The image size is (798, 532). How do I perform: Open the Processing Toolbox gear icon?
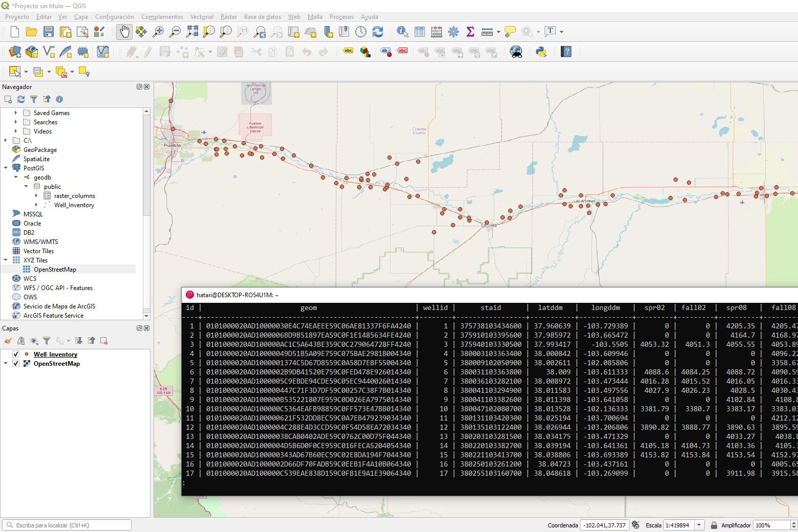454,32
